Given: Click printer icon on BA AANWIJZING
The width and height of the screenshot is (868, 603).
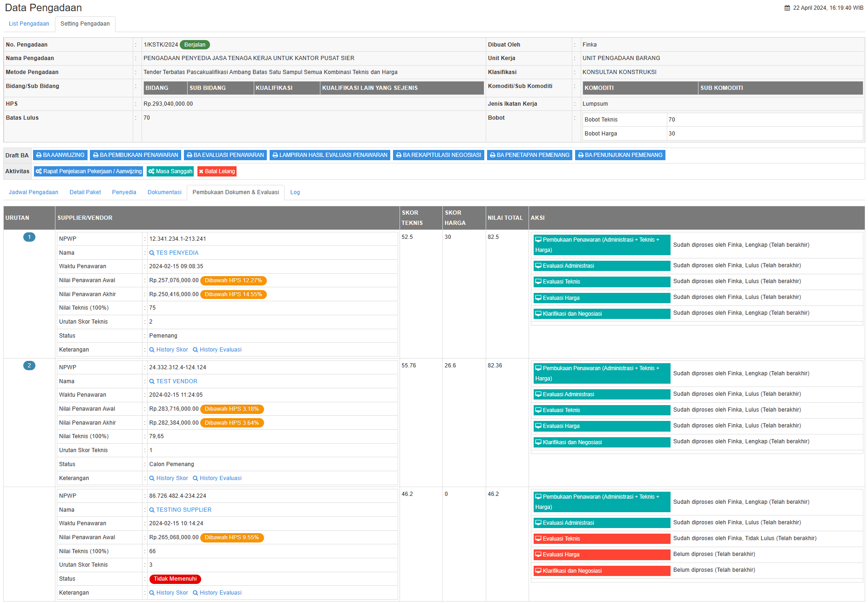Looking at the screenshot, I should [x=39, y=155].
